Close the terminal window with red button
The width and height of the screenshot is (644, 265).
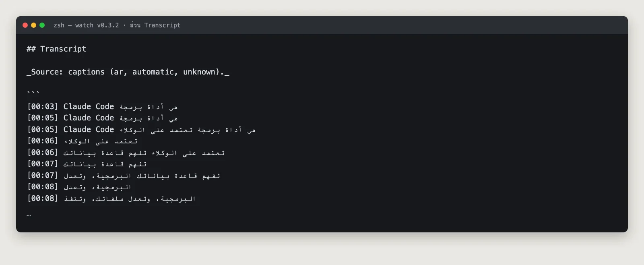(25, 25)
